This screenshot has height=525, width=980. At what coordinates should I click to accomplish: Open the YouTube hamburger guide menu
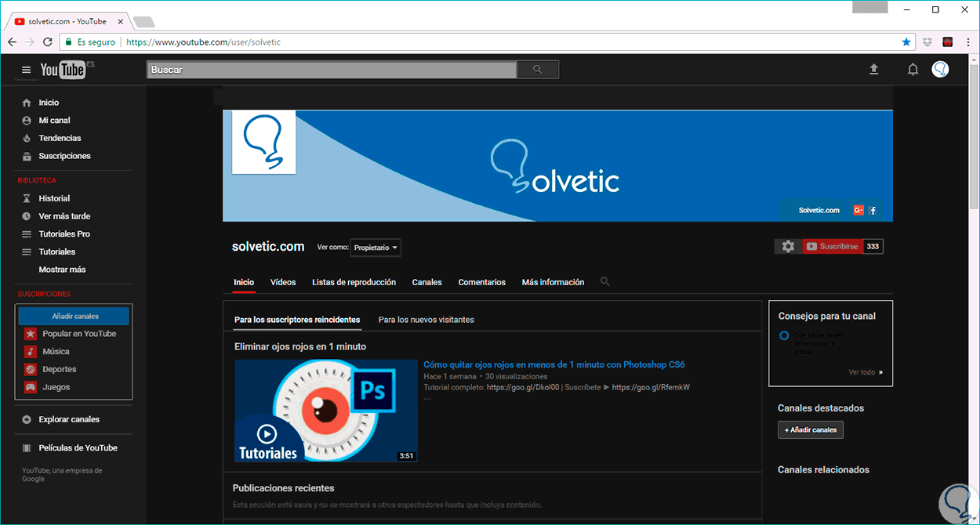26,70
